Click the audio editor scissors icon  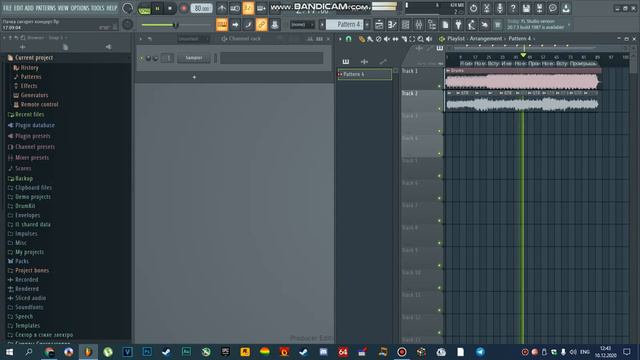click(487, 8)
